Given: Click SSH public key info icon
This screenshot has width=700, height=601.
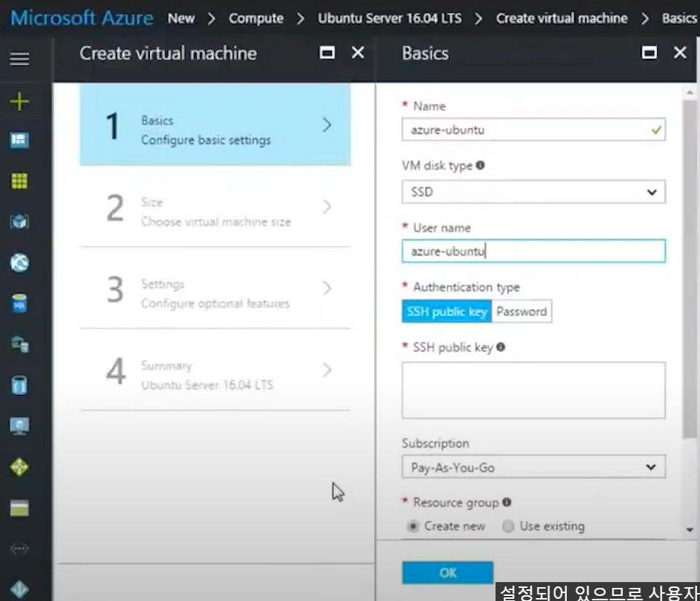Looking at the screenshot, I should pos(501,347).
